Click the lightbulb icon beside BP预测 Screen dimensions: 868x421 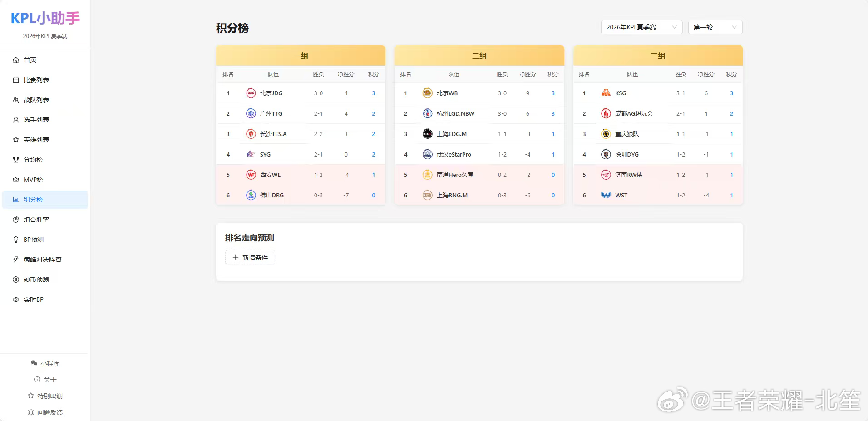click(x=16, y=240)
